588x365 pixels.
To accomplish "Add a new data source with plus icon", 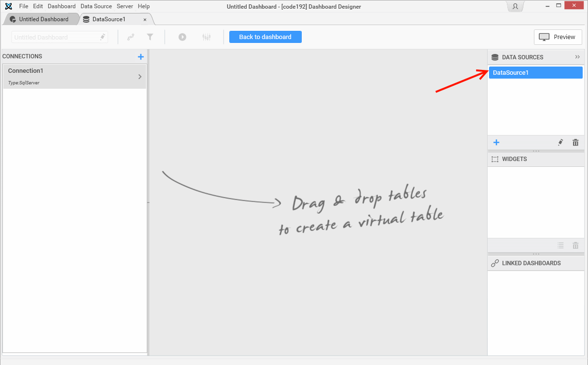I will (x=496, y=142).
